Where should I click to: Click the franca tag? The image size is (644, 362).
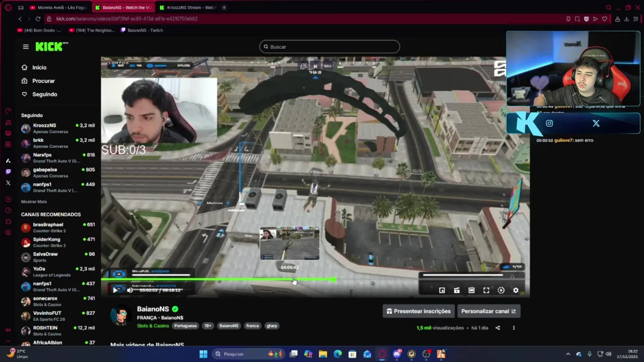point(253,326)
